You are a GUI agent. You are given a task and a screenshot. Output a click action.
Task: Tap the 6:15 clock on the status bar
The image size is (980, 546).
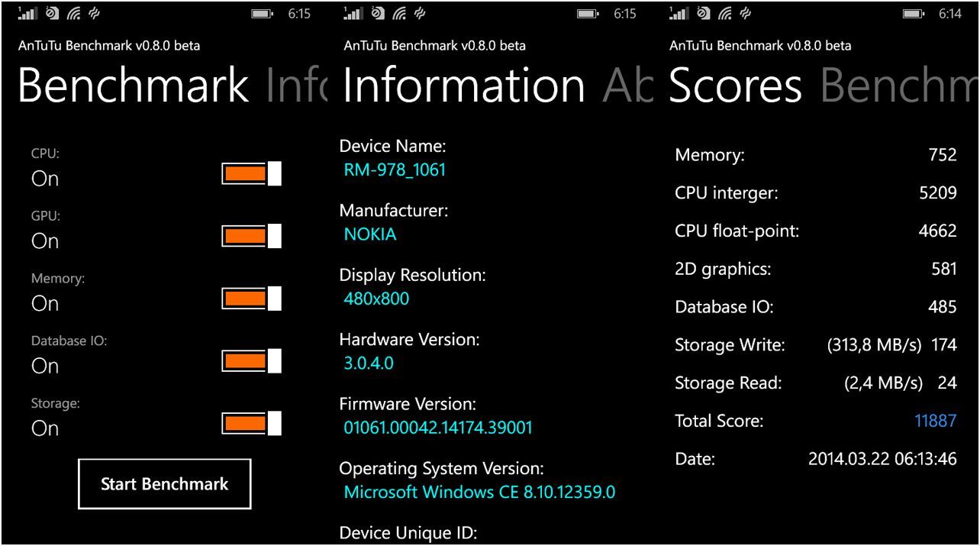(299, 13)
